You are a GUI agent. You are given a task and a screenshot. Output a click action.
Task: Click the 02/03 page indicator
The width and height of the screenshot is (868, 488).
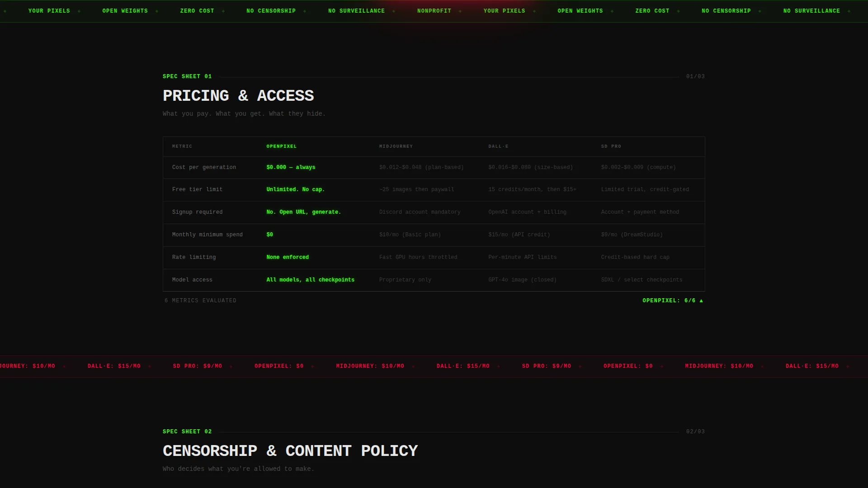click(x=695, y=432)
